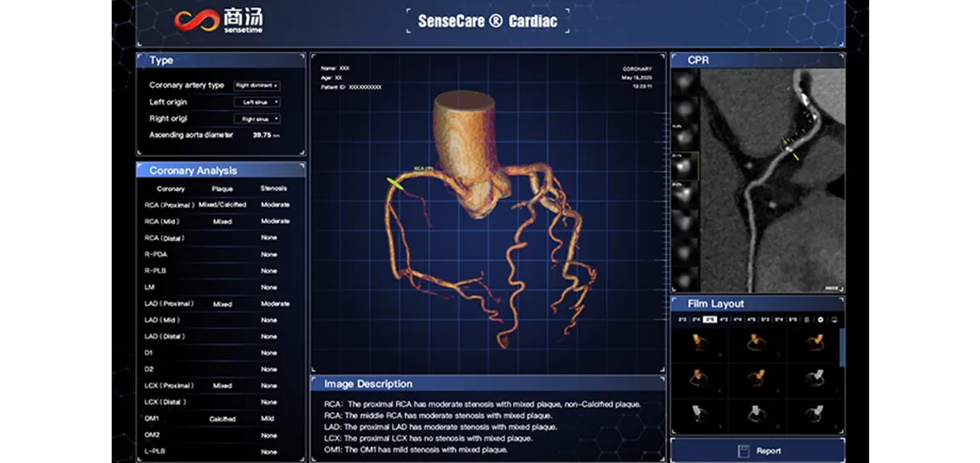This screenshot has height=463, width=980.
Task: Select the RCA (Distal) row
Action: point(221,238)
